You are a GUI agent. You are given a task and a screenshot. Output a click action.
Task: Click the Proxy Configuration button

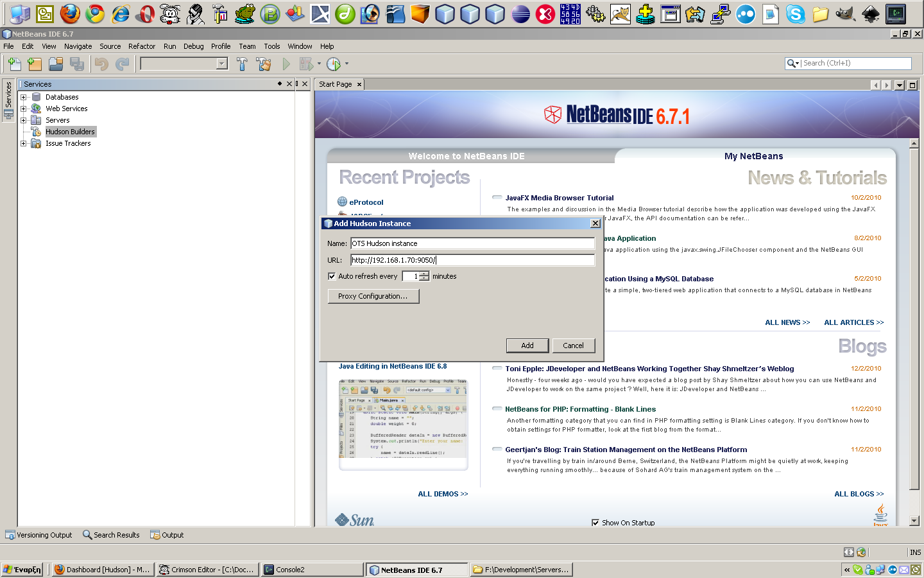coord(373,296)
